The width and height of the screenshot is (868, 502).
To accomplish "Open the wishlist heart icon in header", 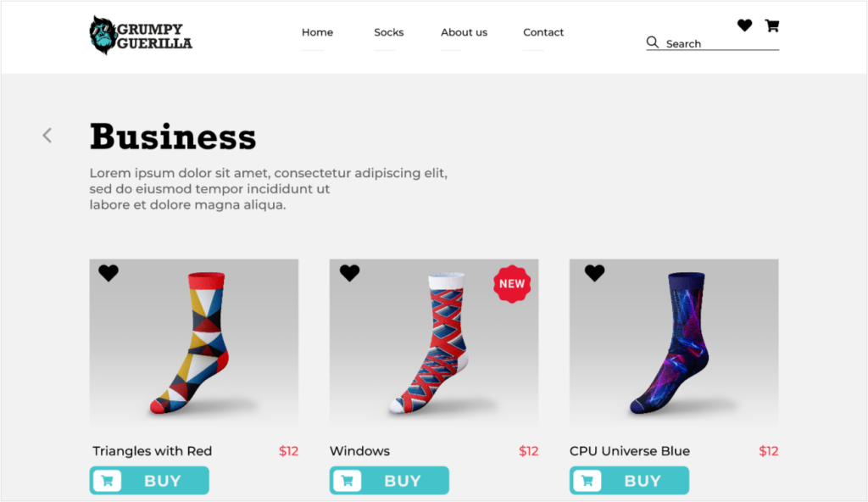I will [744, 25].
